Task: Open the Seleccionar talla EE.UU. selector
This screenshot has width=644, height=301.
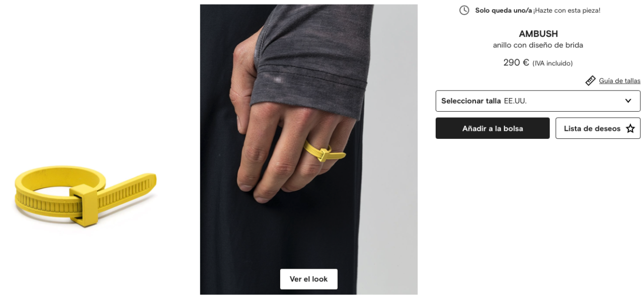Action: point(538,101)
